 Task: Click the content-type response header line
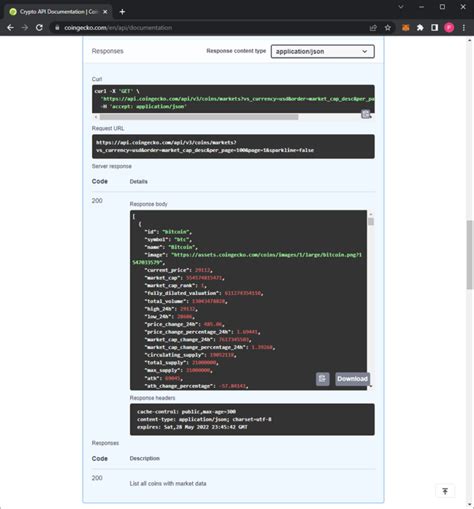(x=204, y=419)
